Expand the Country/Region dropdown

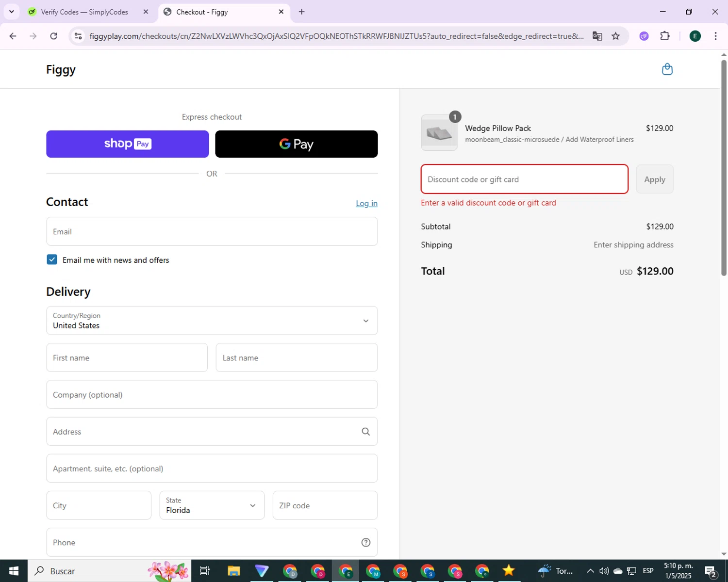[x=212, y=321]
